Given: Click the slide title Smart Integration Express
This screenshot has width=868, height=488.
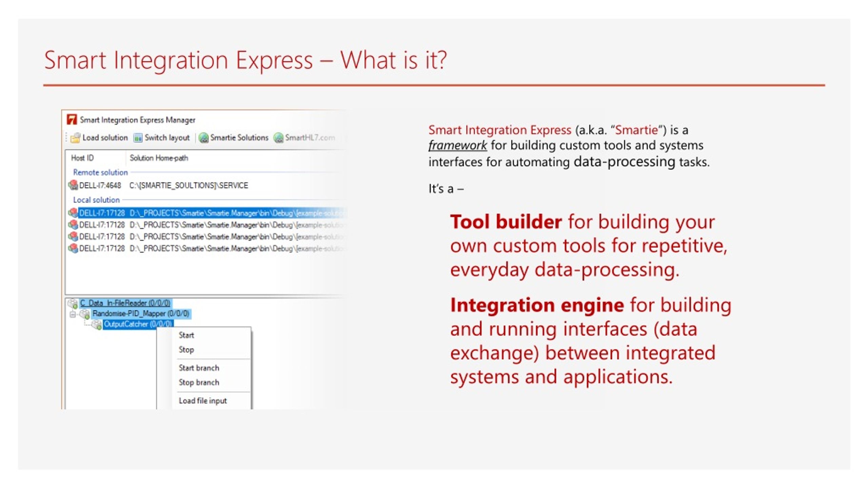Looking at the screenshot, I should [x=178, y=60].
